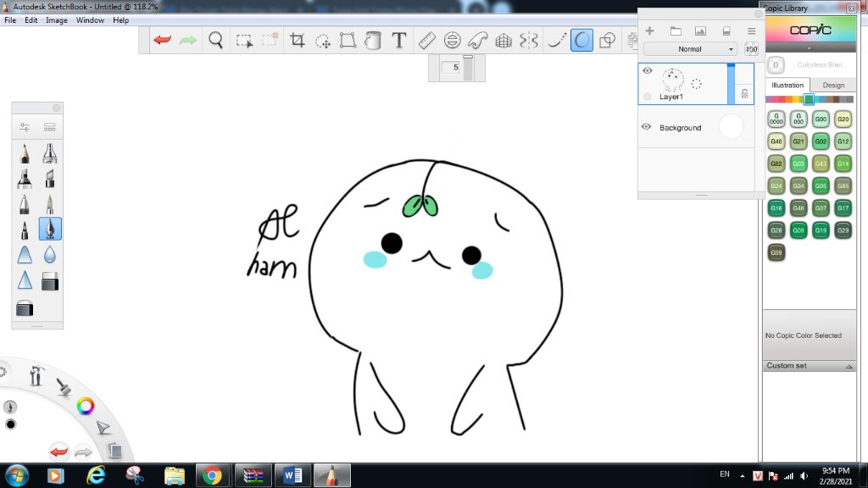Click the green Redo arrow in top toolbar
This screenshot has width=868, height=488.
188,40
